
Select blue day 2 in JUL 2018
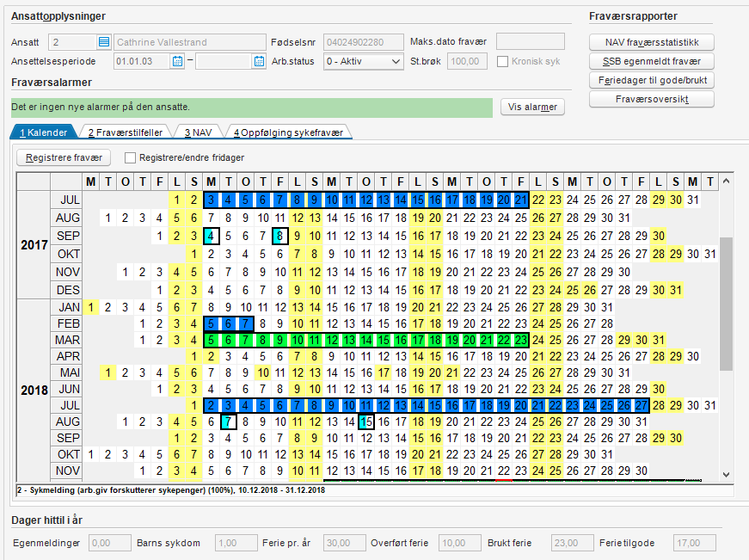(x=212, y=406)
